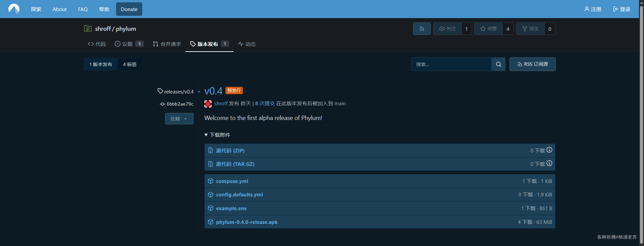
Task: Open commit 6bbb2ae79c link
Action: click(x=180, y=104)
